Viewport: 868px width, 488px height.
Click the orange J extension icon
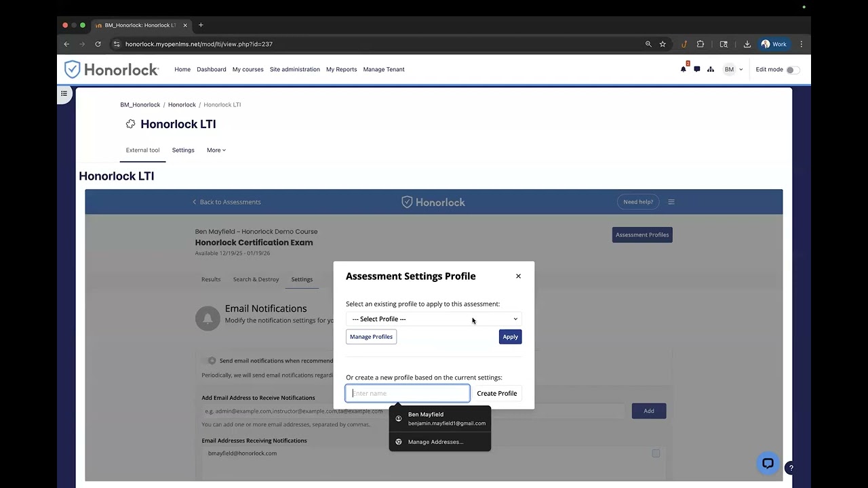click(684, 44)
